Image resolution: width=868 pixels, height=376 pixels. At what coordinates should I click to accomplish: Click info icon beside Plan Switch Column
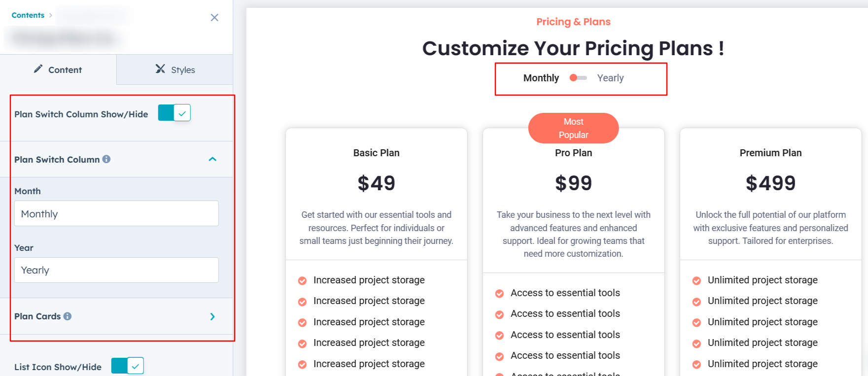tap(106, 159)
